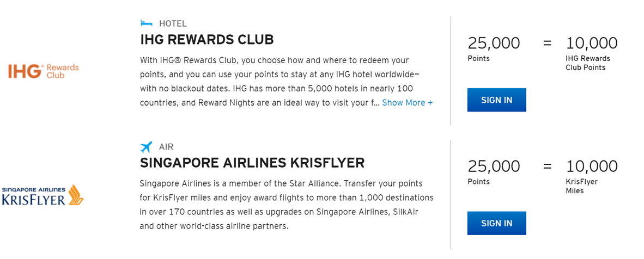
Task: Select the HOTEL category label
Action: pyautogui.click(x=173, y=23)
